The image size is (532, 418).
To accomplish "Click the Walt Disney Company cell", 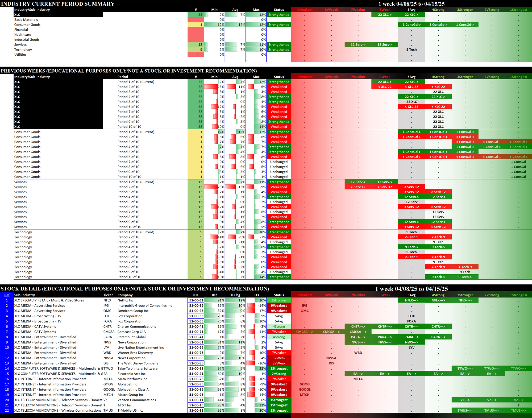I will click(x=138, y=363).
